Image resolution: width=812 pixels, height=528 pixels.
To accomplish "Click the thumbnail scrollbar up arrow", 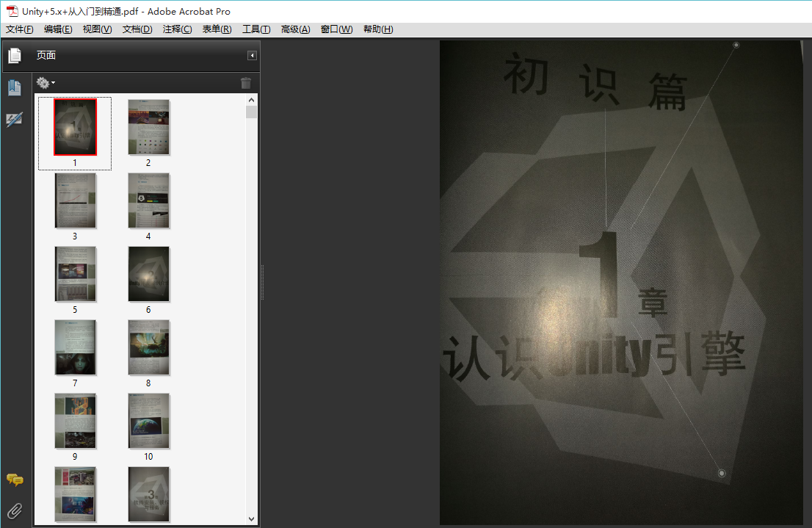I will (x=252, y=100).
